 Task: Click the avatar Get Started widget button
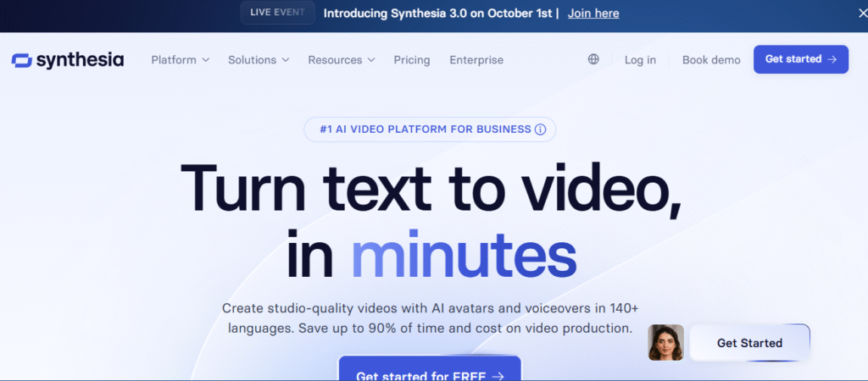click(749, 343)
